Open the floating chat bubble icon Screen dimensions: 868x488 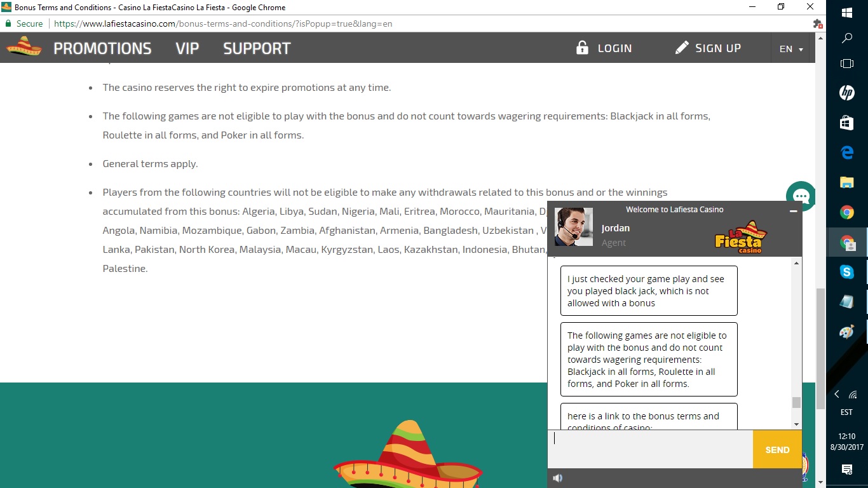click(x=801, y=196)
